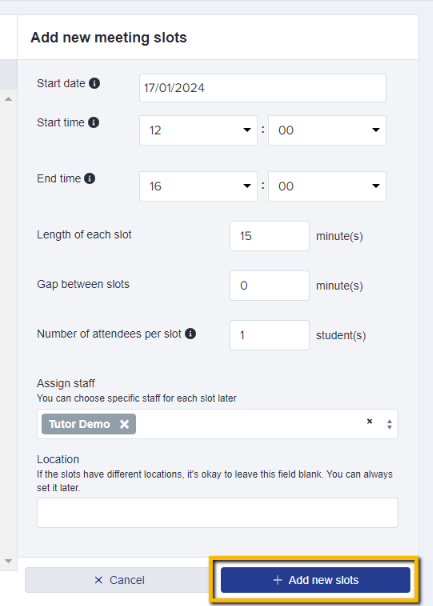Open the End time hour dropdown
Viewport: 433px width, 606px height.
tap(198, 186)
